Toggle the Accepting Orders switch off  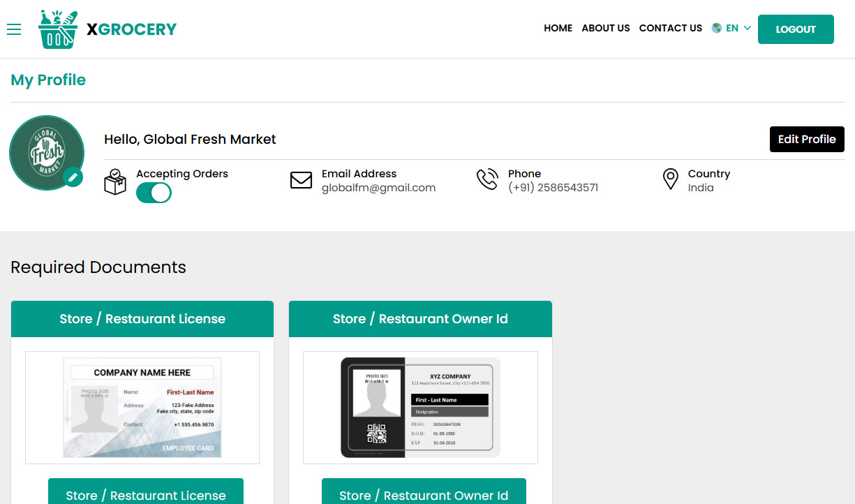pos(154,193)
